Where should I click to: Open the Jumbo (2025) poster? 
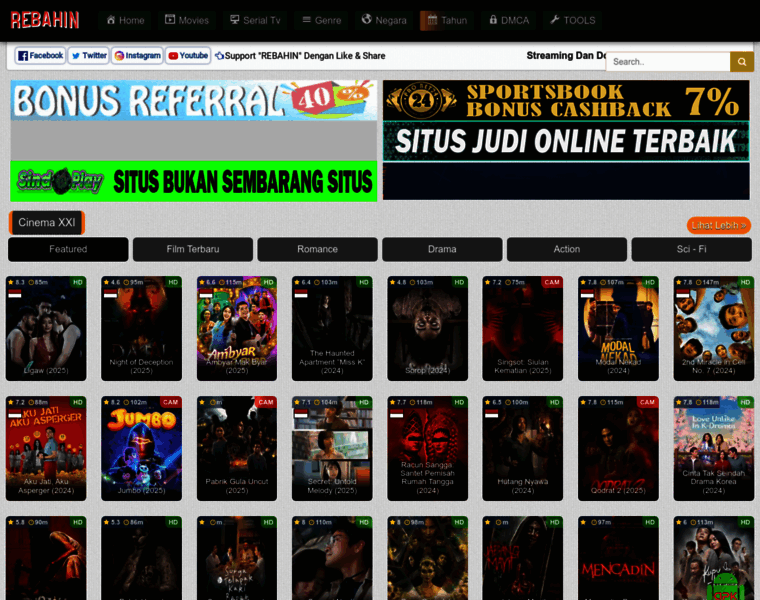pyautogui.click(x=142, y=449)
